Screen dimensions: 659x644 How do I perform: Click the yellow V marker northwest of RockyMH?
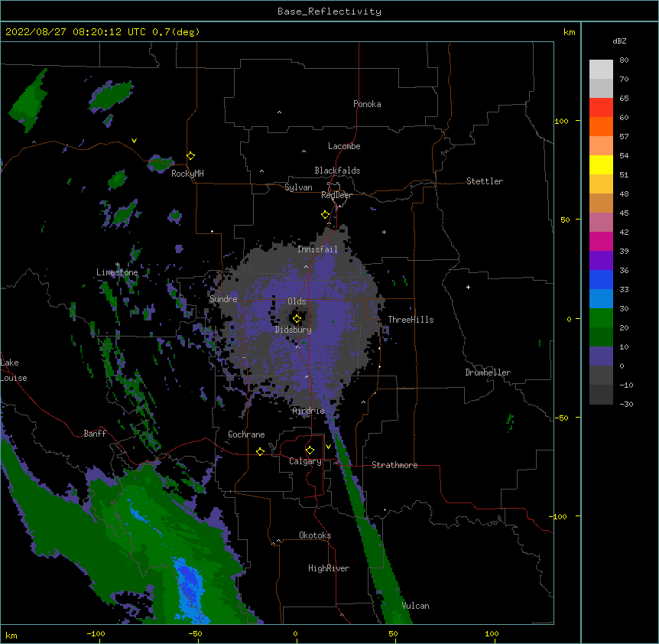(134, 141)
